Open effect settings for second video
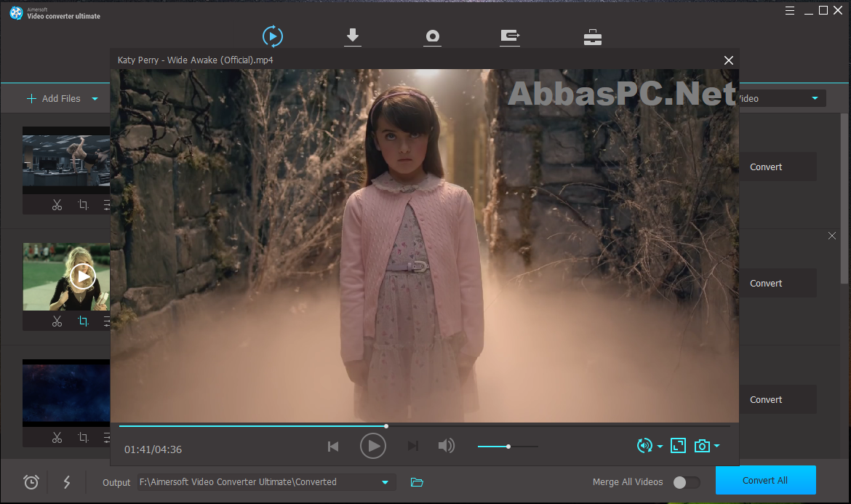Screen dimensions: 851x504 107,321
